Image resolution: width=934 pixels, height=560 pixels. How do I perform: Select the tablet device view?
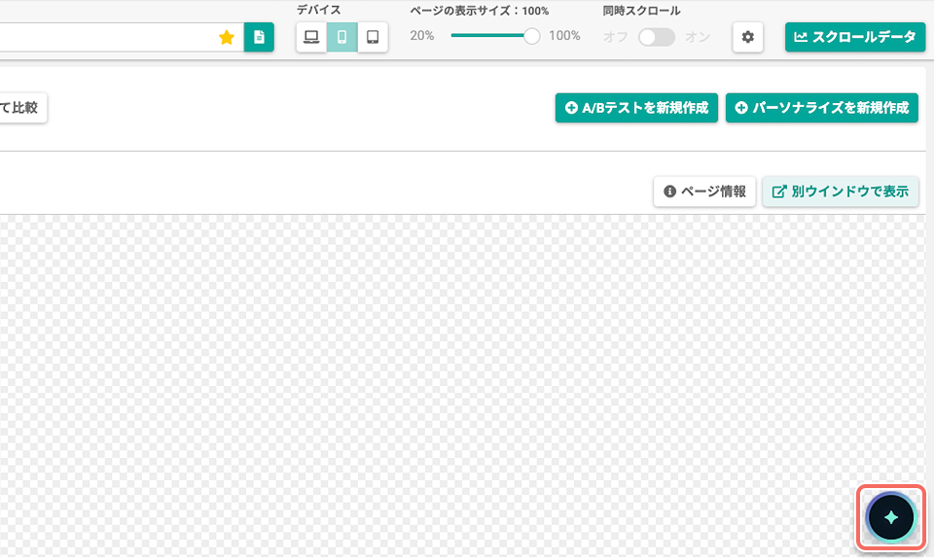(x=373, y=37)
